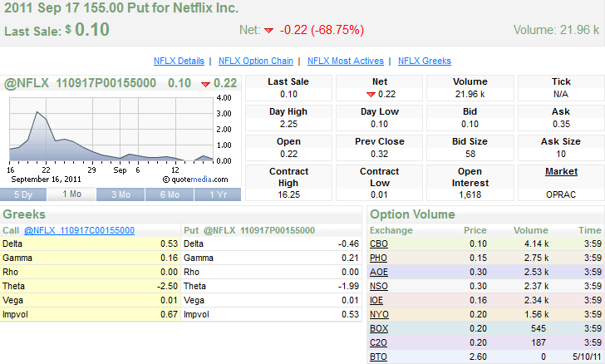Viewport: 605px width, 364px height.
Task: Click the BTO time 5/10/11
Action: tap(587, 357)
